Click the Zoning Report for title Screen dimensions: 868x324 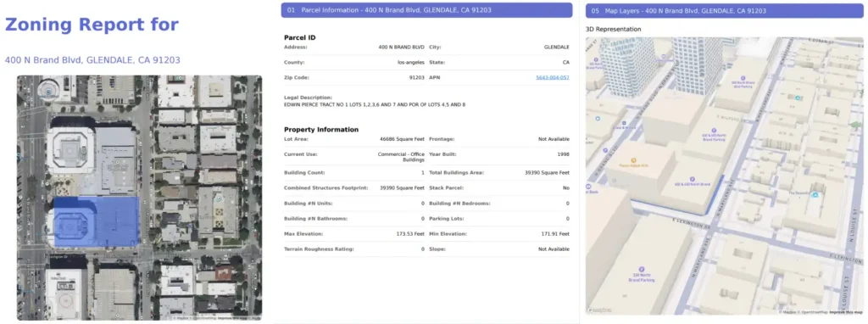pos(92,25)
